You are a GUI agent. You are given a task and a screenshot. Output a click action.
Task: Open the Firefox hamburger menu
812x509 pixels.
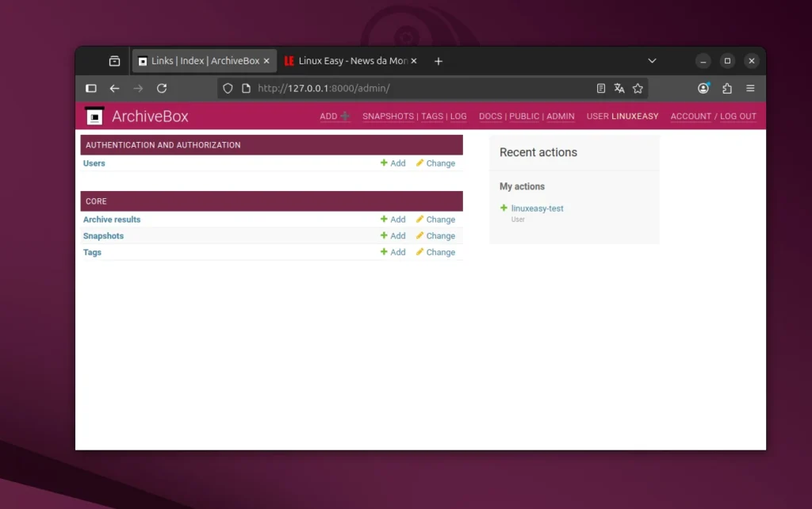tap(749, 88)
